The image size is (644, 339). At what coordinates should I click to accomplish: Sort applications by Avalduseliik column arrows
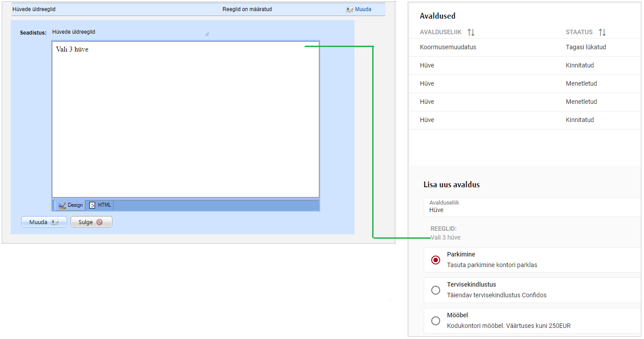click(471, 32)
